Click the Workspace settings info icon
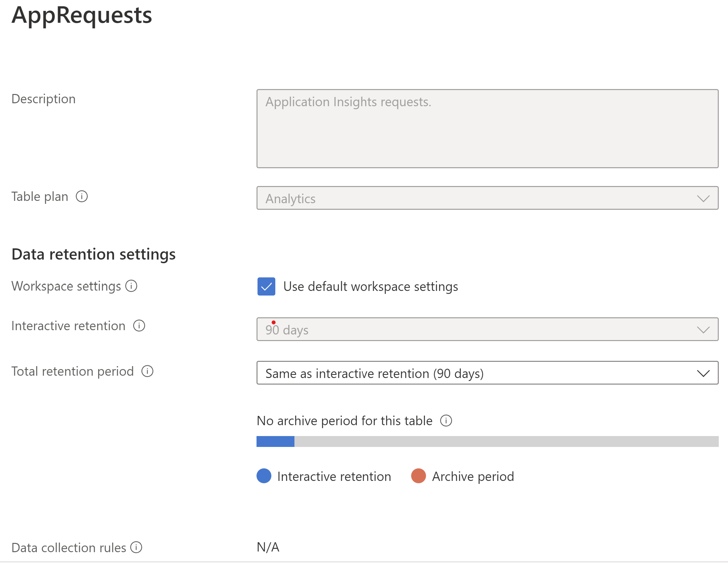728x566 pixels. coord(131,286)
